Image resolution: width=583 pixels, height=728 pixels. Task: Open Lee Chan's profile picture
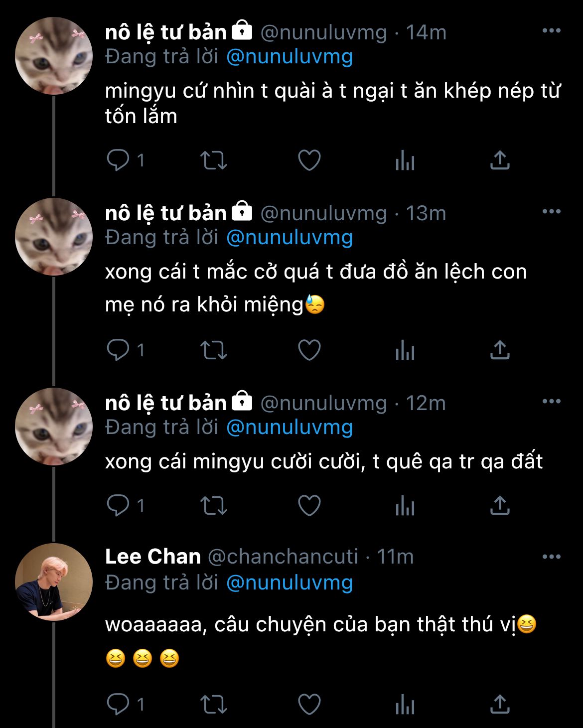pos(54,582)
